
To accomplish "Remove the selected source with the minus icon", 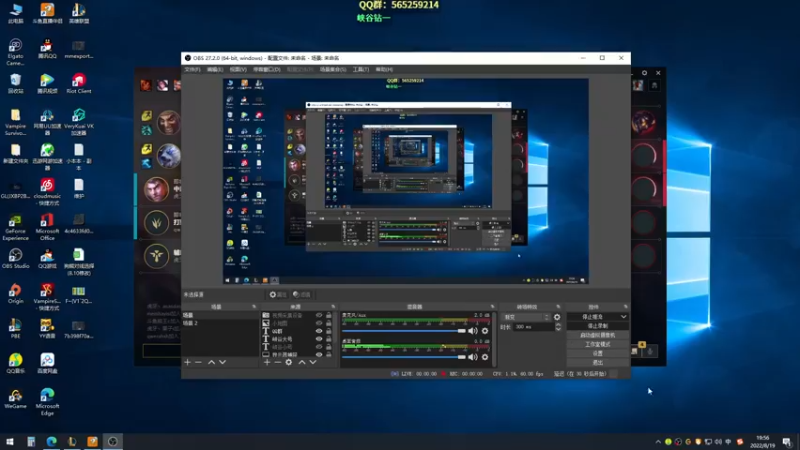I will click(x=278, y=362).
